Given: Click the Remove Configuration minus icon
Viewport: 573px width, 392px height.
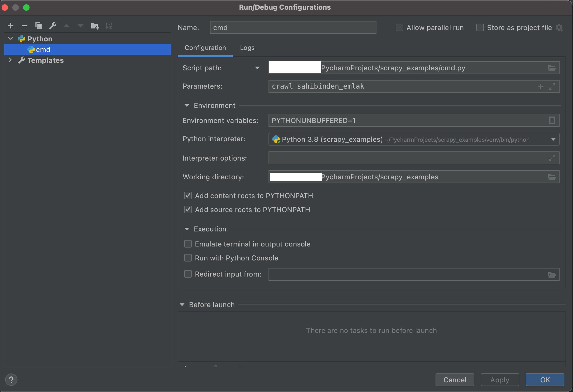Looking at the screenshot, I should pyautogui.click(x=25, y=26).
